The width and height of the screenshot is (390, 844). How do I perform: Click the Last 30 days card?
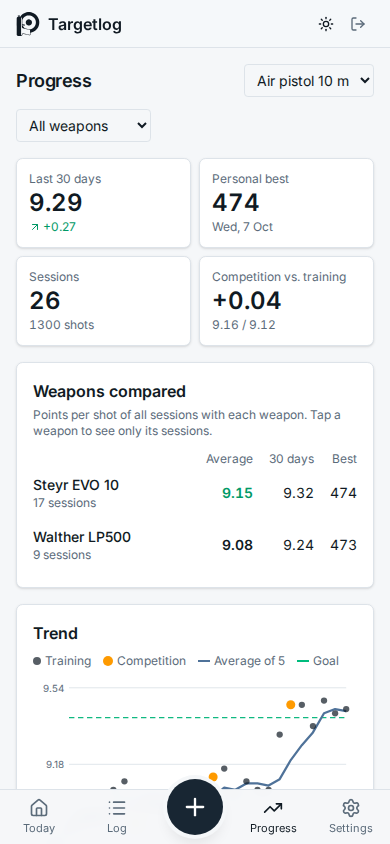point(103,203)
